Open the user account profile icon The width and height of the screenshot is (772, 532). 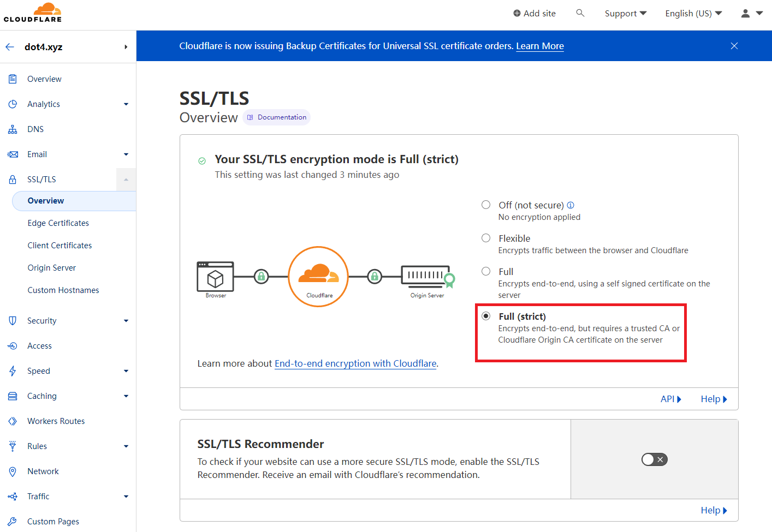click(x=745, y=13)
